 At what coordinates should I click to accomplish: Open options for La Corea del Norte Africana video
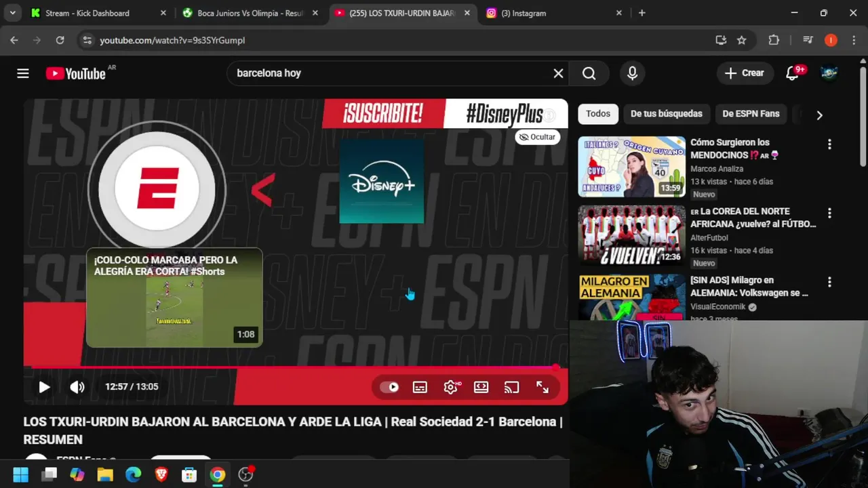point(829,213)
